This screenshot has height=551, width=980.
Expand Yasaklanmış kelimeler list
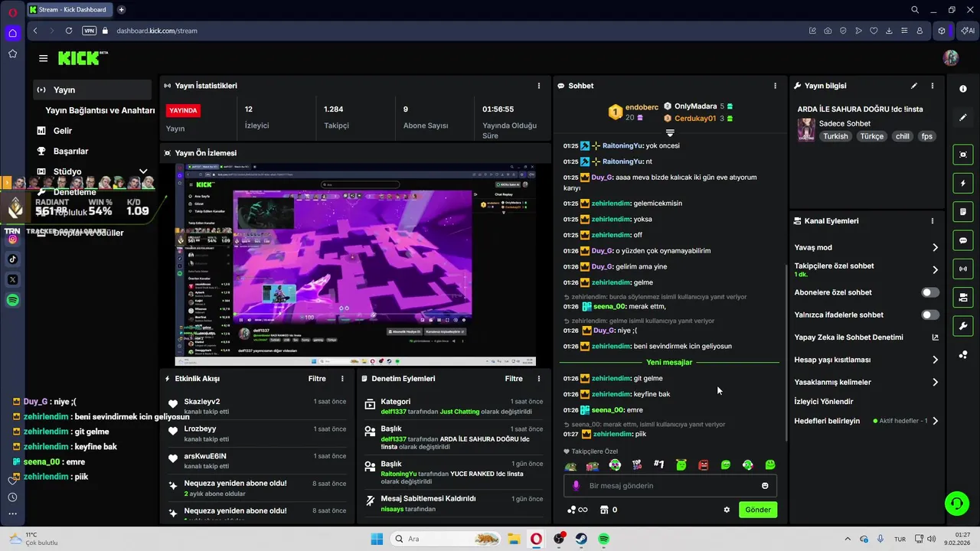(935, 382)
